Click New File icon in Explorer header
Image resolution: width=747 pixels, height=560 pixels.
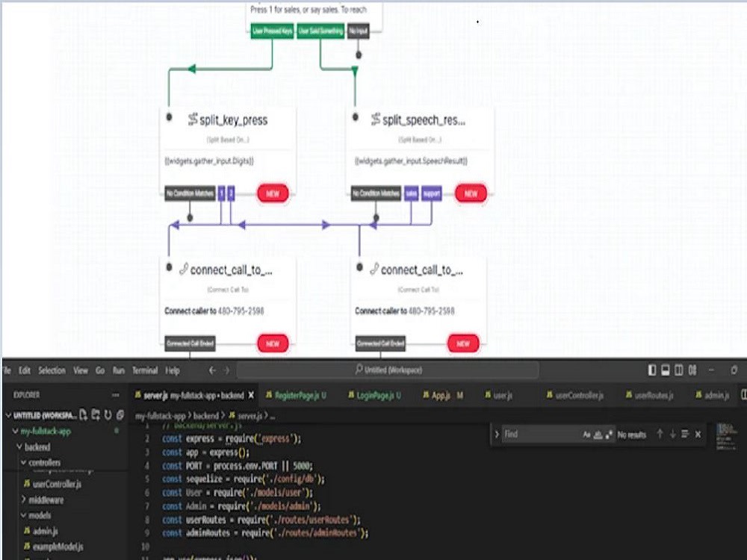[84, 414]
